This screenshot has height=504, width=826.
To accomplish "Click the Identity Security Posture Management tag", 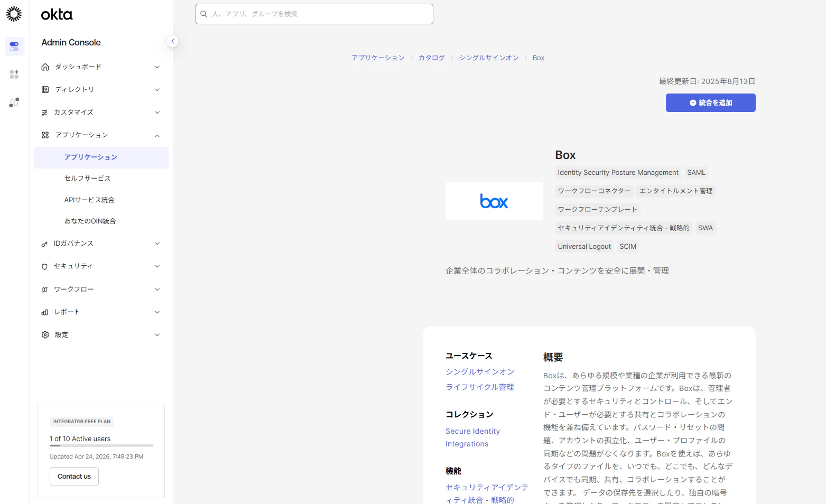I will click(618, 173).
